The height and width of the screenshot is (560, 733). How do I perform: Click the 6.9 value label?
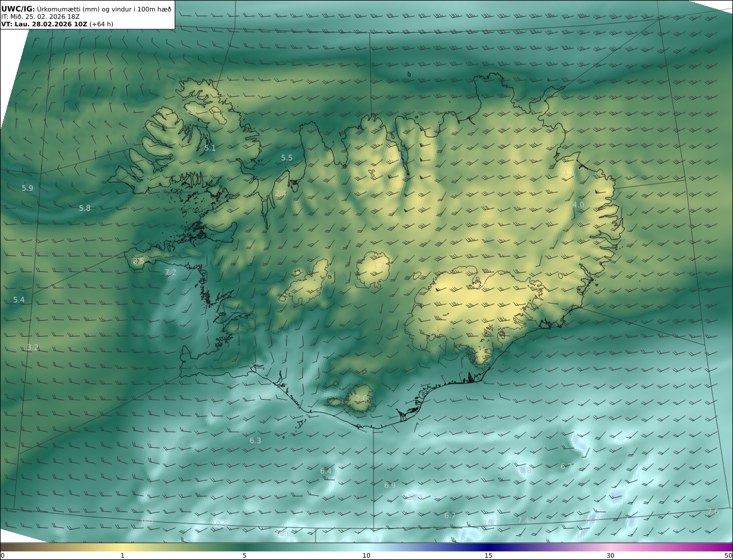pyautogui.click(x=390, y=485)
